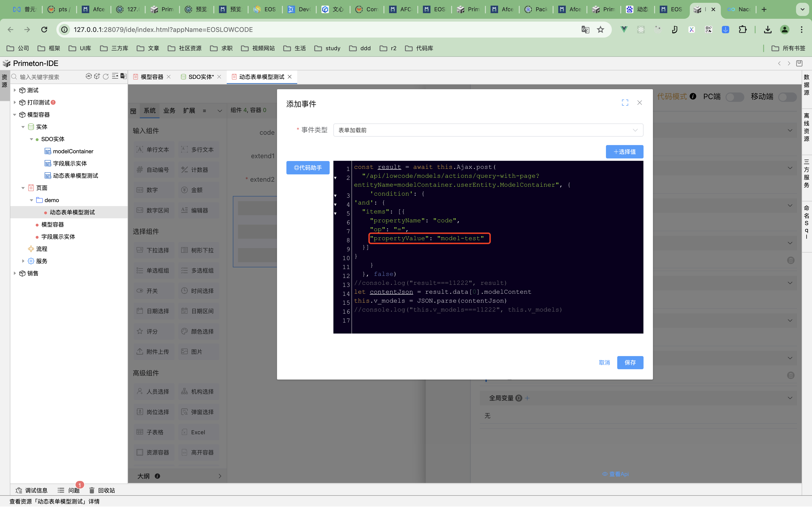Click the add-module cube icon in resource toolbar
The image size is (812, 507).
pos(97,77)
